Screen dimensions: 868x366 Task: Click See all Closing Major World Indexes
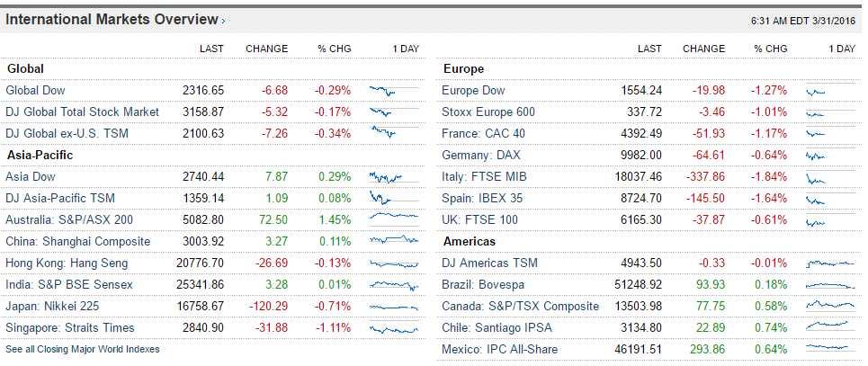click(82, 349)
